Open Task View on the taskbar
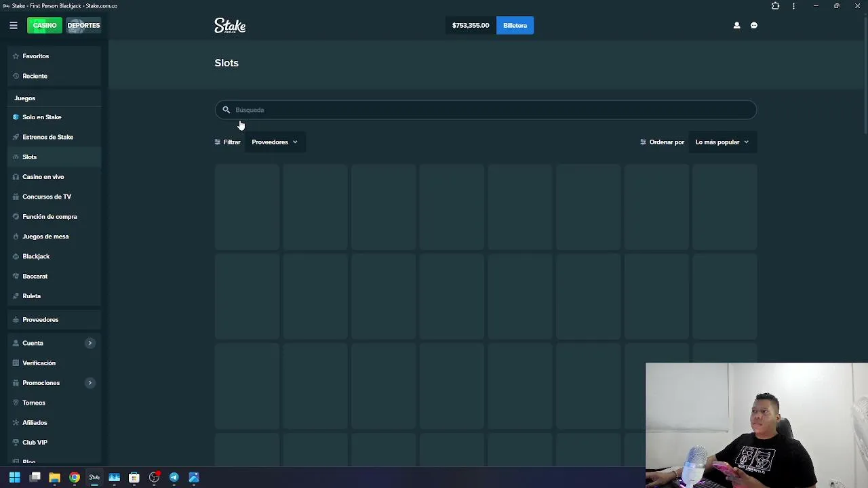868x488 pixels. tap(35, 477)
